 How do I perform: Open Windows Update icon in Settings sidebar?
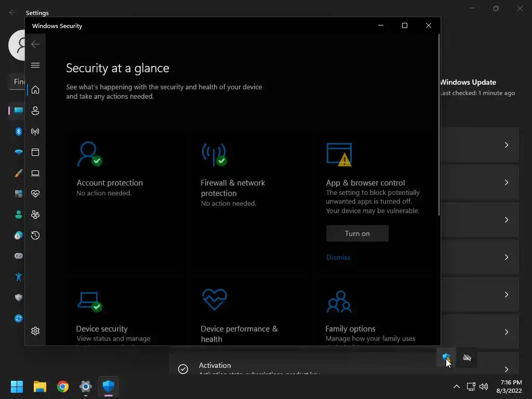click(19, 318)
